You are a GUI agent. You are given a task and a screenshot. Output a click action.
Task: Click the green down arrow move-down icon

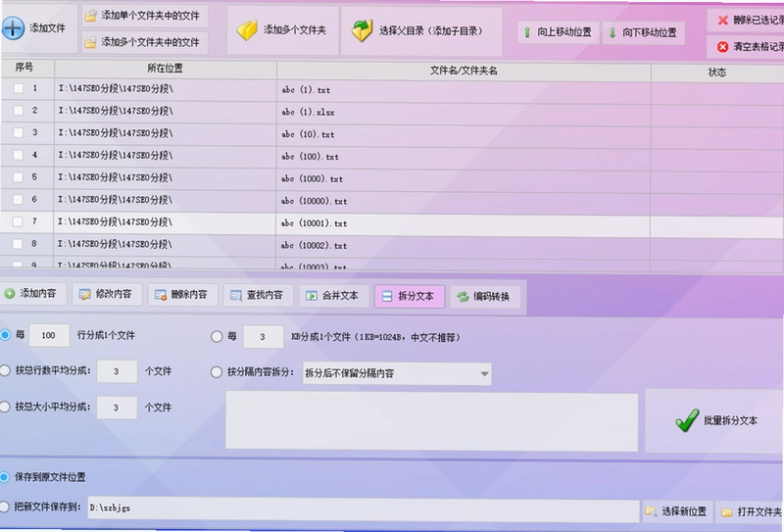point(612,33)
